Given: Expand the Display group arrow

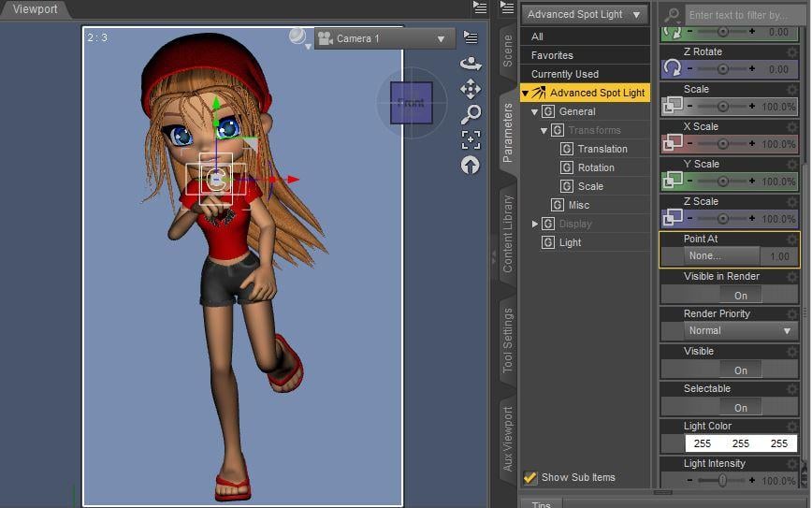Looking at the screenshot, I should pyautogui.click(x=535, y=224).
